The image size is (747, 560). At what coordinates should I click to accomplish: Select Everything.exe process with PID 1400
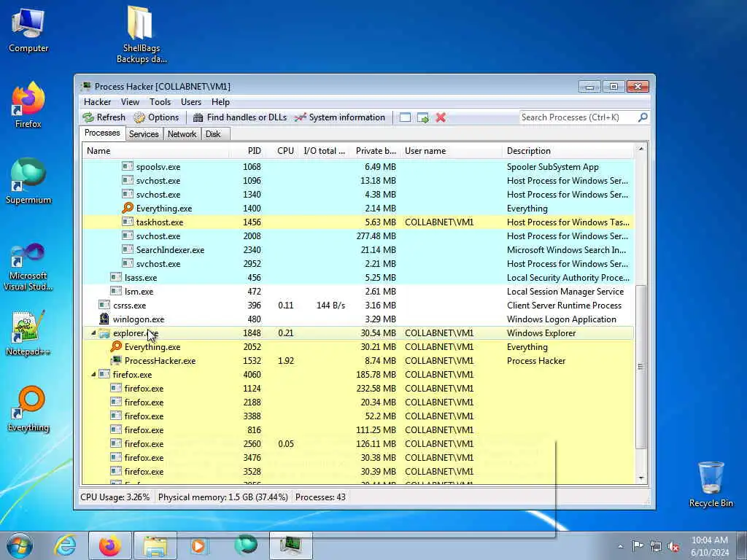click(357, 208)
